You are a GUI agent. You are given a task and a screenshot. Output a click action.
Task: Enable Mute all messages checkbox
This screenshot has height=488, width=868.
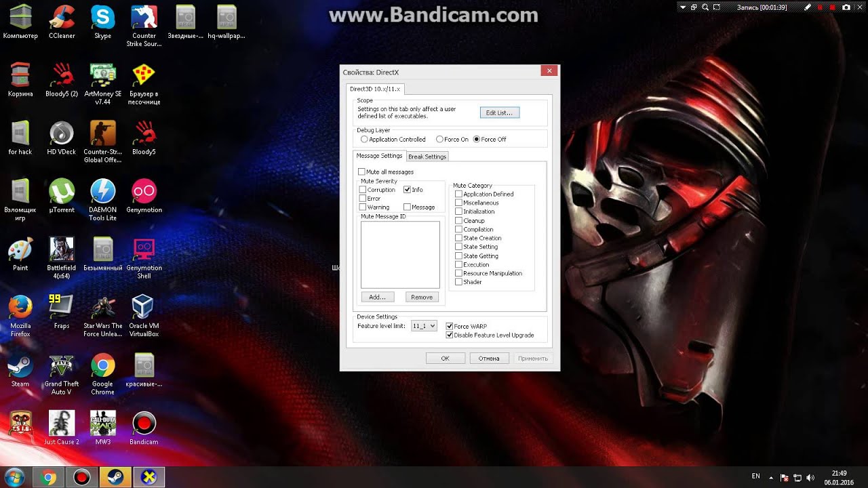pos(361,172)
